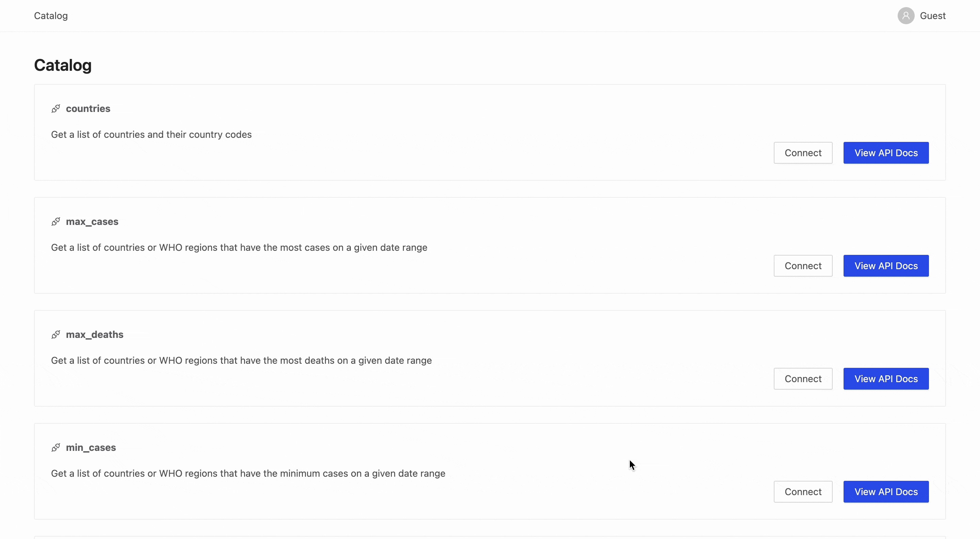View API Docs for max_deaths endpoint
This screenshot has height=539, width=980.
click(886, 378)
